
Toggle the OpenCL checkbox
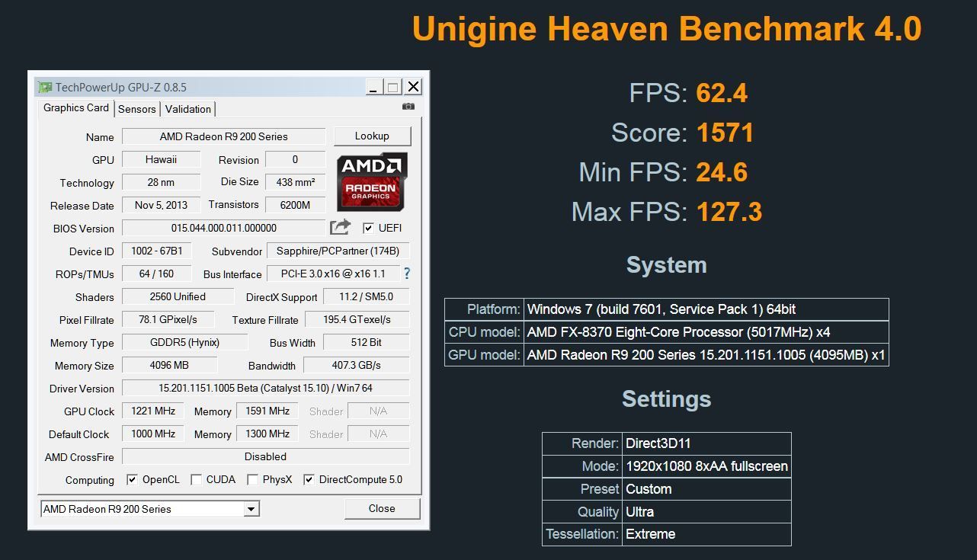(132, 479)
